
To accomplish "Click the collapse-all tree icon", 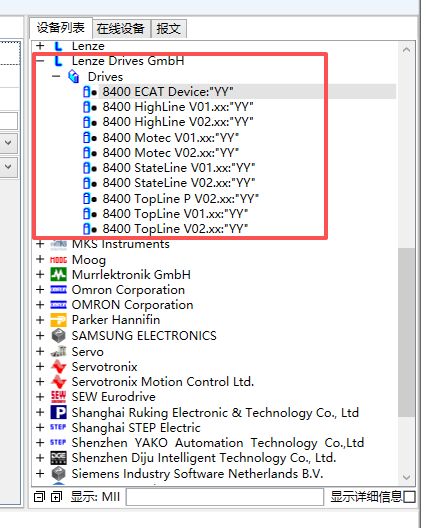I will (39, 497).
